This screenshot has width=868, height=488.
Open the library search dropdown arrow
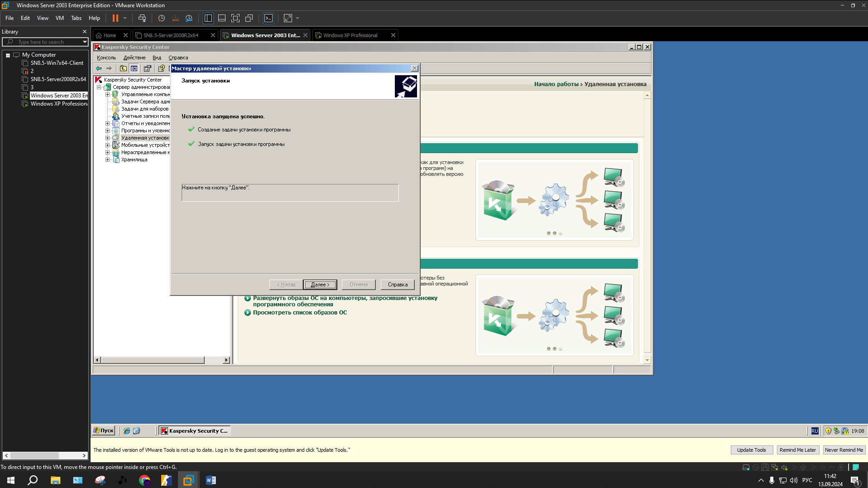85,42
